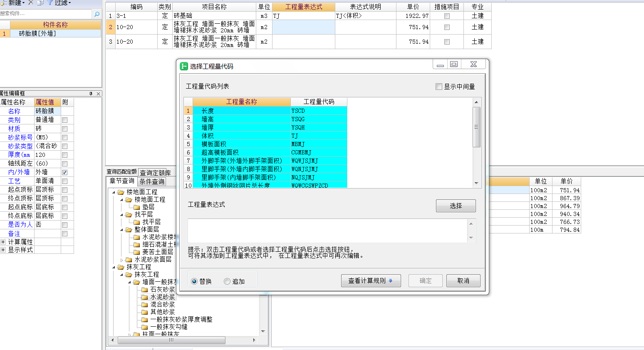Click the folder icon of 其他砂浆
The height and width of the screenshot is (350, 644).
[145, 312]
